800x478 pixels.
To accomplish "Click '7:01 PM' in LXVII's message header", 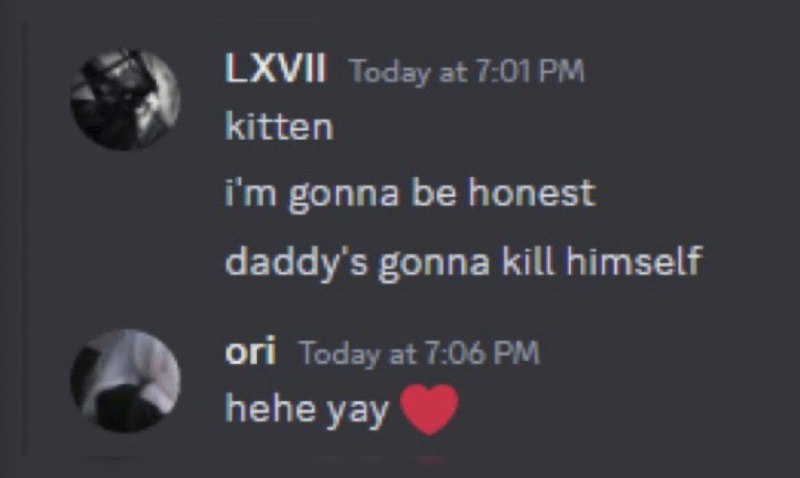I will (530, 70).
